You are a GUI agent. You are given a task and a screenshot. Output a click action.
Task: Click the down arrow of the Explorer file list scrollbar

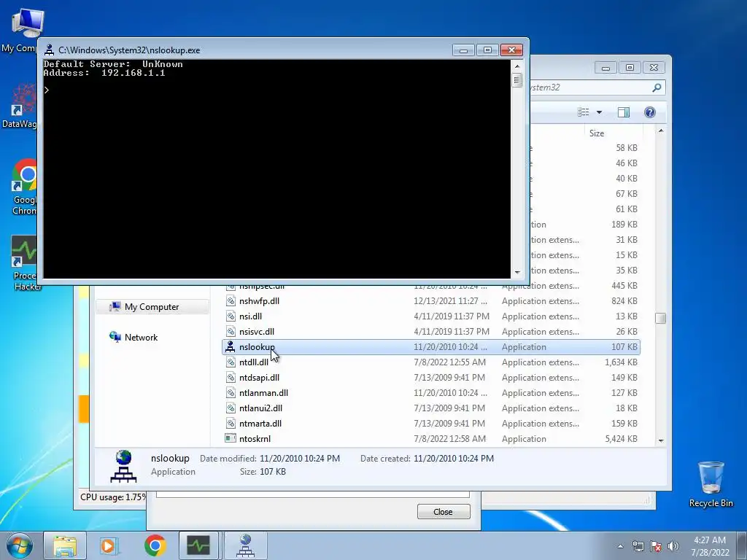(x=661, y=440)
